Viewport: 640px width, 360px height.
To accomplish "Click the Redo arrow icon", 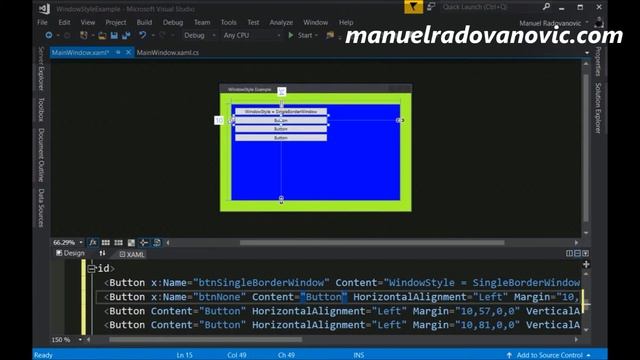I will click(x=162, y=36).
